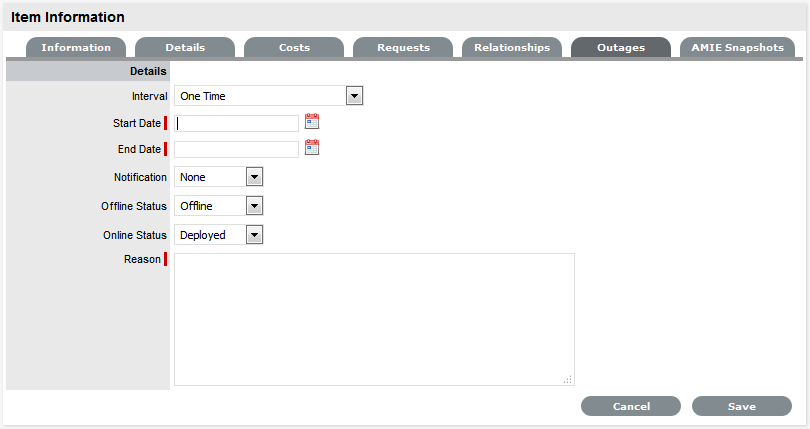The height and width of the screenshot is (429, 810).
Task: Open the AMIE Snapshots tab
Action: pyautogui.click(x=738, y=48)
